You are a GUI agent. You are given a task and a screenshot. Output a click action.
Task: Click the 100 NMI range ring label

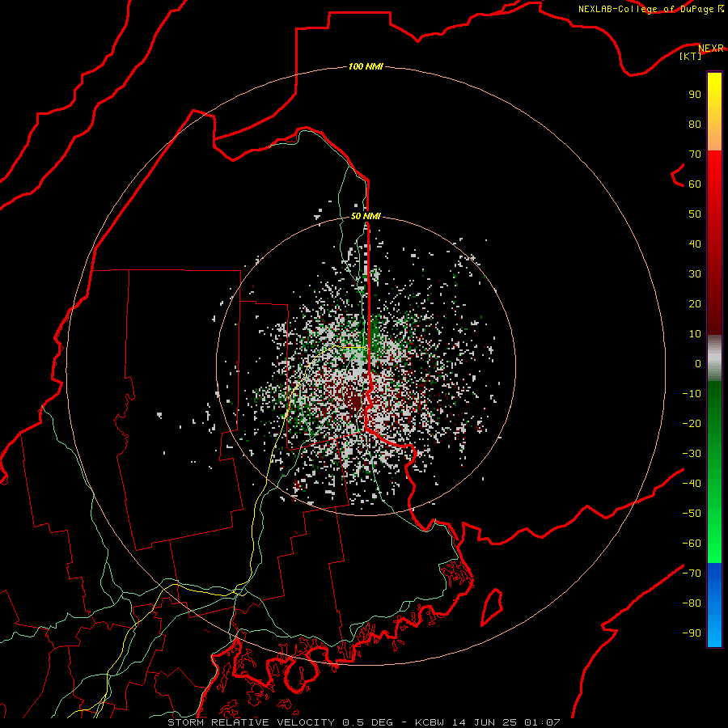(x=366, y=66)
